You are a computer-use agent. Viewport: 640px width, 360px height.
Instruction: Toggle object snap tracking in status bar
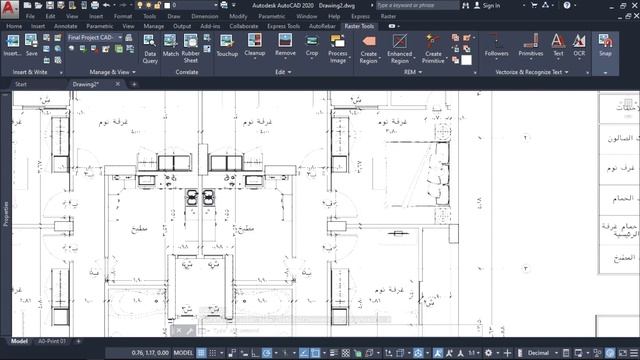coord(304,353)
